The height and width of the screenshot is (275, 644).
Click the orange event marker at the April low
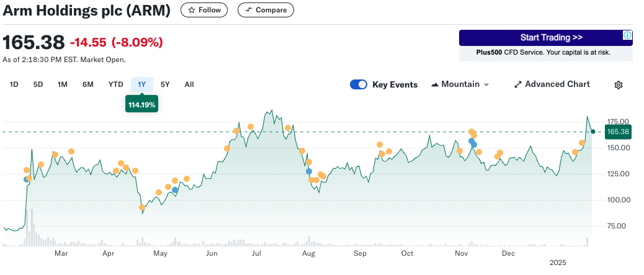(x=142, y=207)
